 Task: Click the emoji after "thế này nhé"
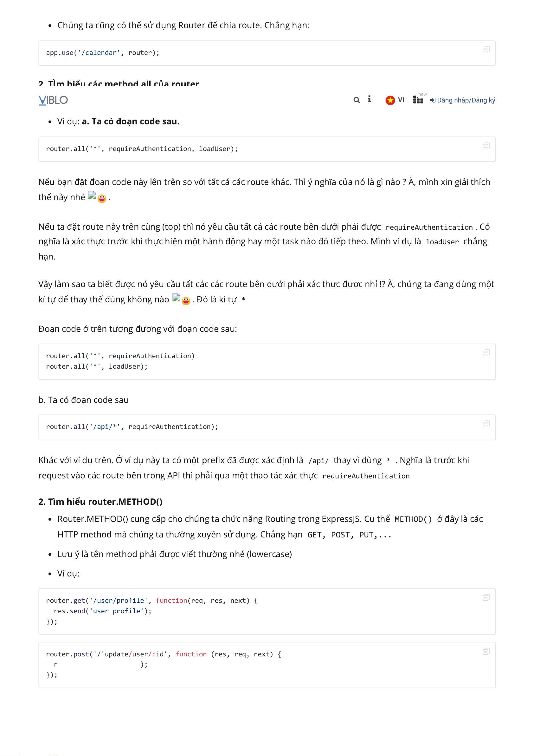pos(102,198)
